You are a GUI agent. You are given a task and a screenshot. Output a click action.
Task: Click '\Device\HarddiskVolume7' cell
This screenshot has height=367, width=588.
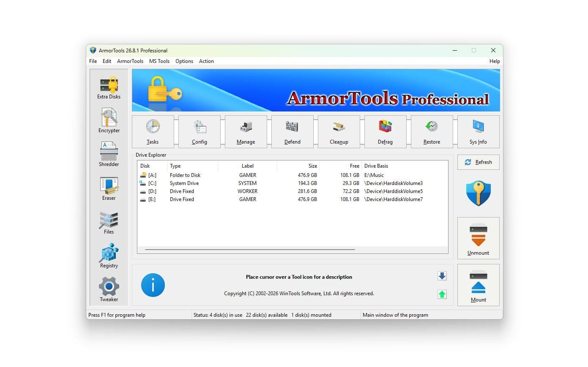[x=394, y=199]
